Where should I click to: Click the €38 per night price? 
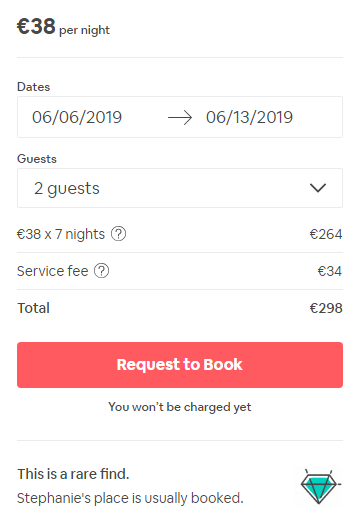click(63, 27)
